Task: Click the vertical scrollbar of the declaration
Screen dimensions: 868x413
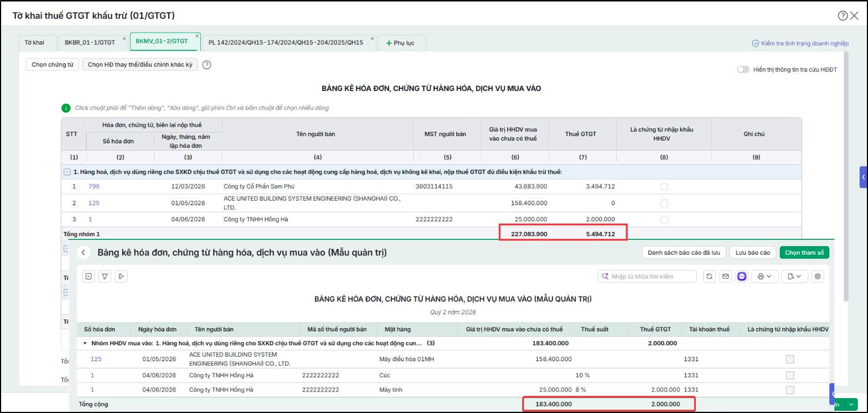Action: [846, 176]
